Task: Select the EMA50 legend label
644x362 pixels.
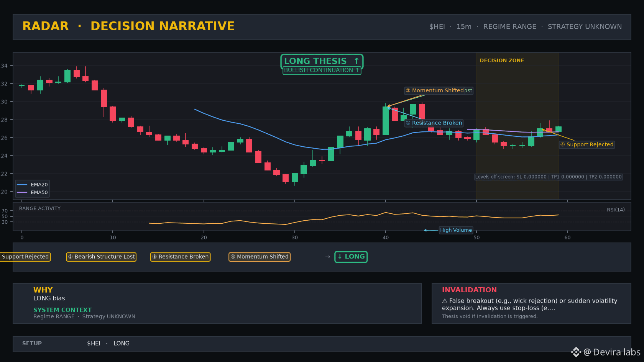Action: click(x=39, y=193)
